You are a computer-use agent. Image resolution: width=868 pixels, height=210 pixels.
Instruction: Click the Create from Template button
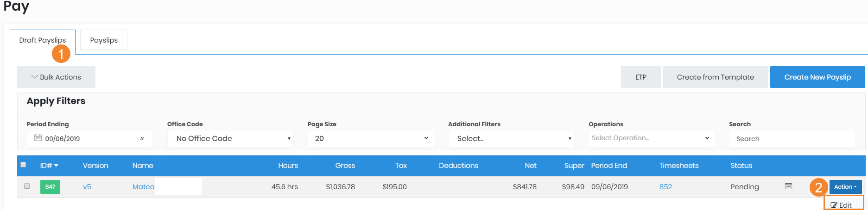(715, 77)
